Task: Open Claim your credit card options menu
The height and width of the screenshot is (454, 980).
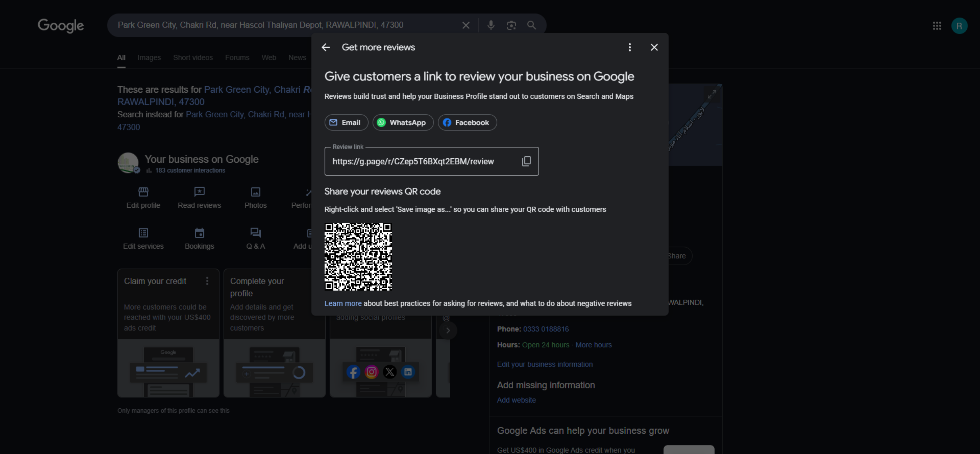Action: click(x=207, y=281)
